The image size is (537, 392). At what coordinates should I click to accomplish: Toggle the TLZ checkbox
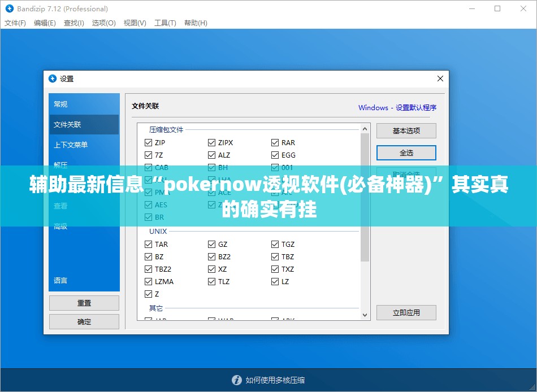[211, 281]
